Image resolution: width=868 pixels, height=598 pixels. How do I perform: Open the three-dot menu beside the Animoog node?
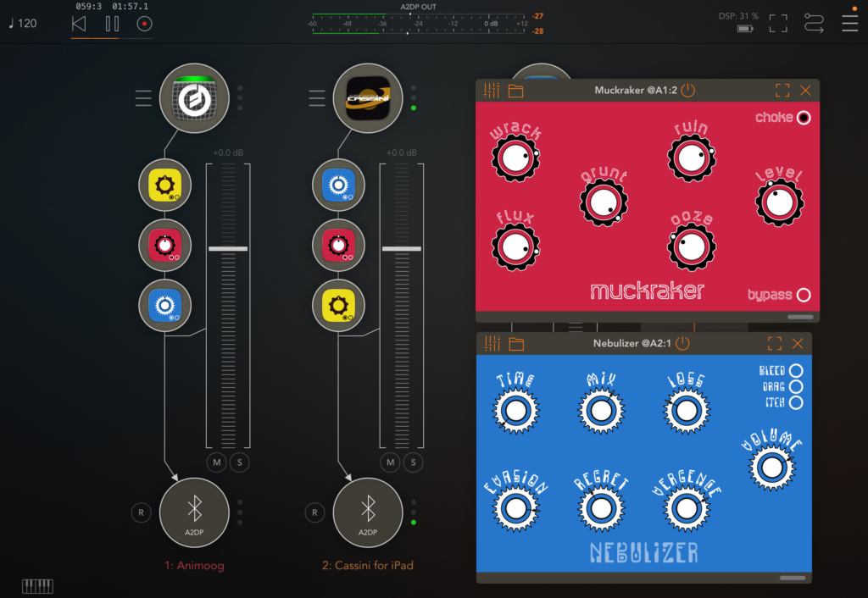click(239, 98)
